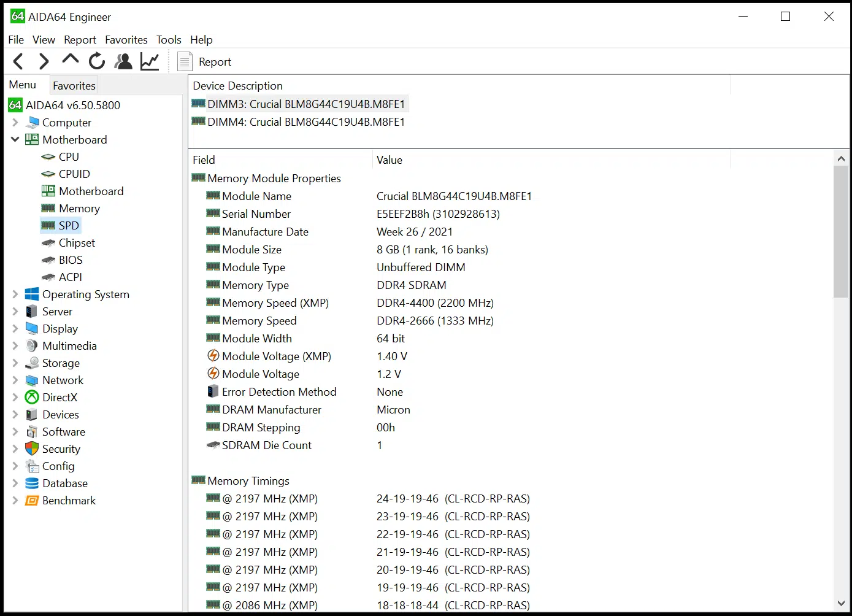Expand the Storage tree node

pos(15,363)
